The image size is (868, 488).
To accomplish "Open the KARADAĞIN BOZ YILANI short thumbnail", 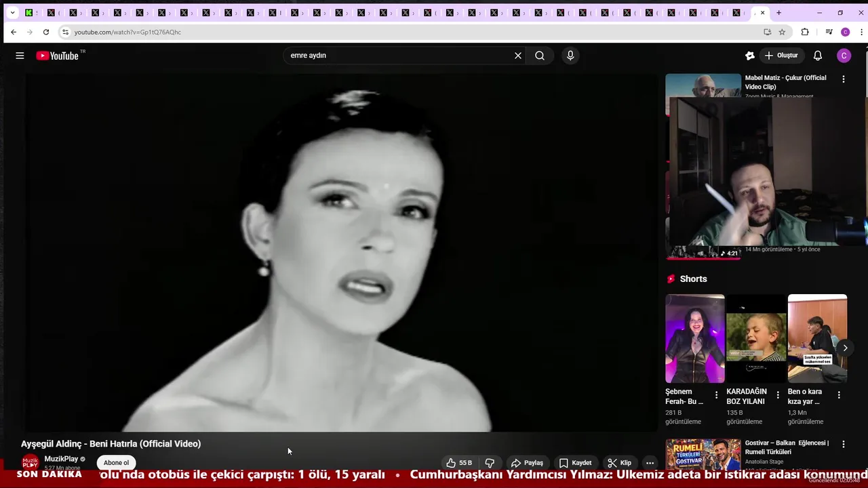I will tap(756, 338).
